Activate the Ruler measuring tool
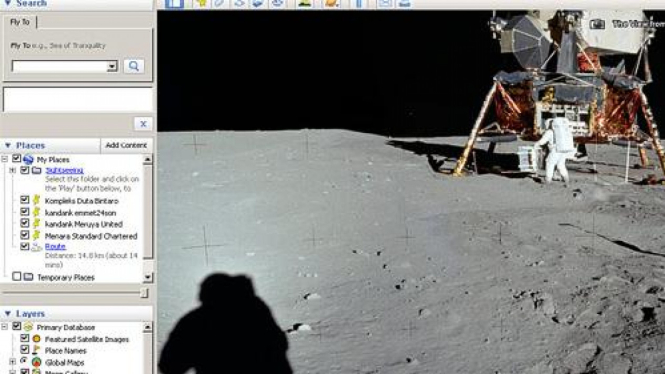This screenshot has height=374, width=665. (x=359, y=3)
